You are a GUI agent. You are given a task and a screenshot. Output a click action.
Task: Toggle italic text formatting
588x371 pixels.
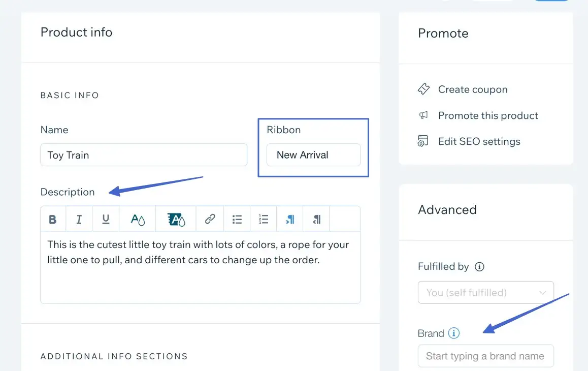click(79, 220)
